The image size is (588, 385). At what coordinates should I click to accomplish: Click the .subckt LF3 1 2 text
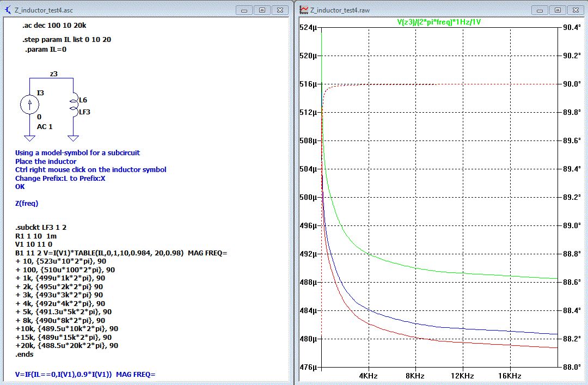tap(40, 227)
